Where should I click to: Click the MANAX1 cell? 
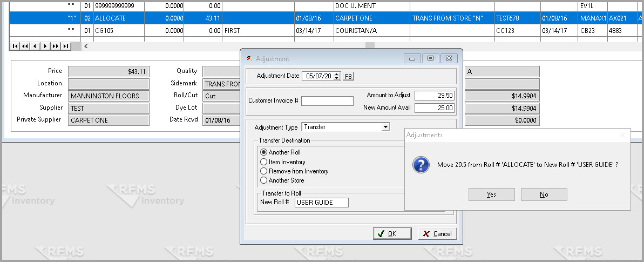tap(592, 18)
